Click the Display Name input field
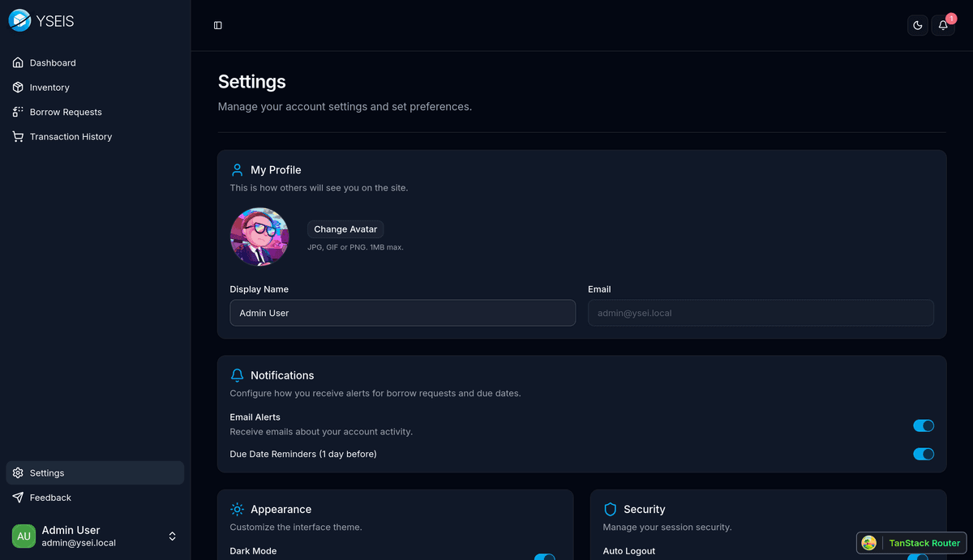 click(402, 313)
